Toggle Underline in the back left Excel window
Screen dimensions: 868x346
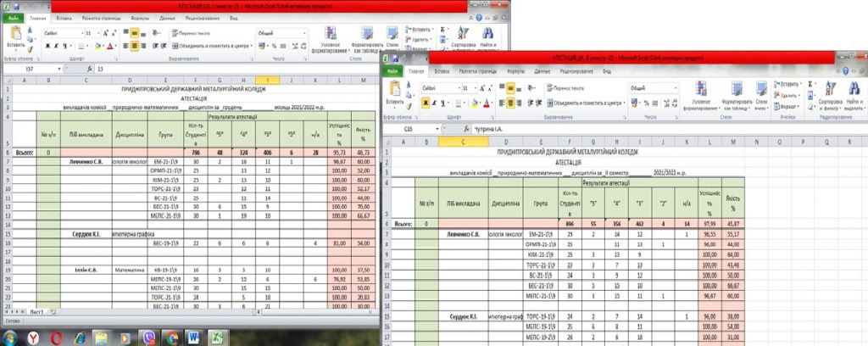(65, 46)
